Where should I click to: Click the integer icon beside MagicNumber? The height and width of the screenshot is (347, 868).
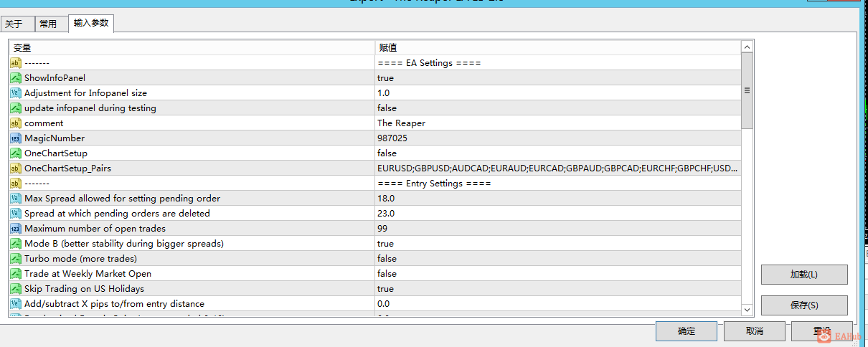16,138
